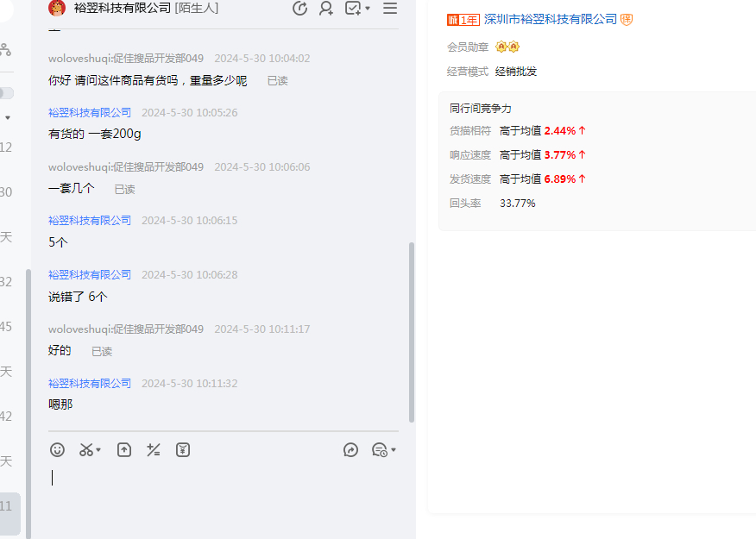756x539 pixels.
Task: Click sender name 裕翌科技有限公司 at 10:05:26
Action: 90,113
